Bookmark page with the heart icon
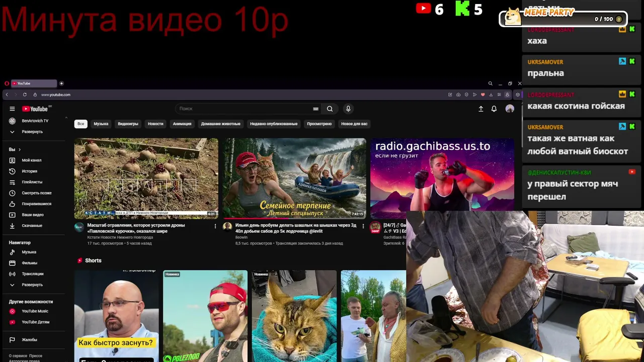The image size is (644, 362). click(x=482, y=95)
